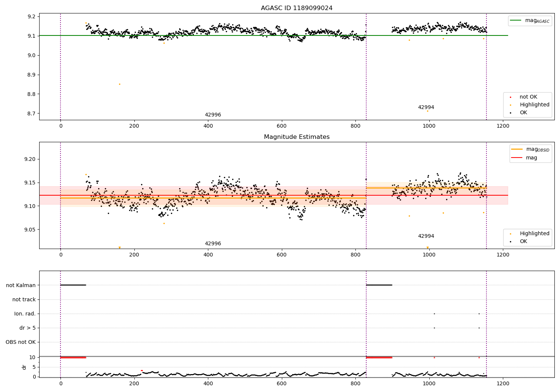This screenshot has height=392, width=560.
Task: Click the 'dr' y-axis label
Action: (24, 367)
